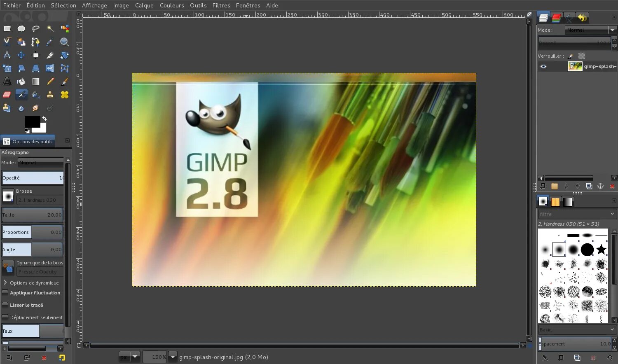Image resolution: width=618 pixels, height=364 pixels.
Task: Open the Calque menu
Action: (x=144, y=5)
